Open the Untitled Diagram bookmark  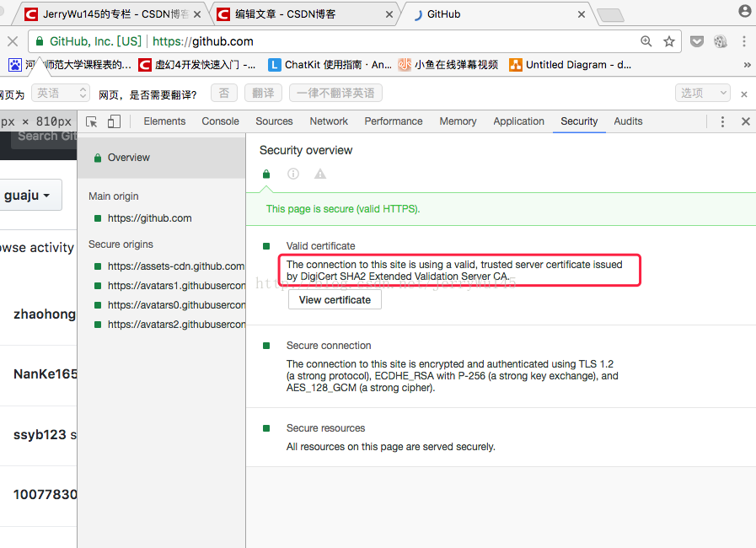(570, 65)
